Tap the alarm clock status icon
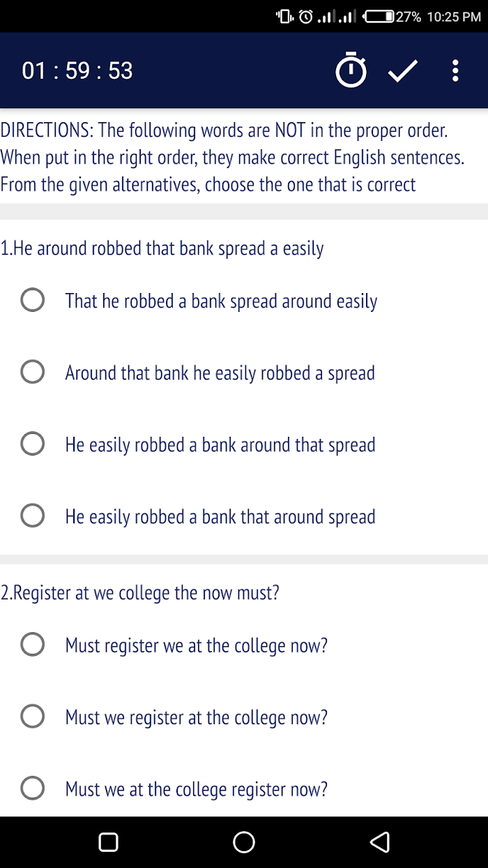Screen dimensions: 488x868 (x=305, y=16)
